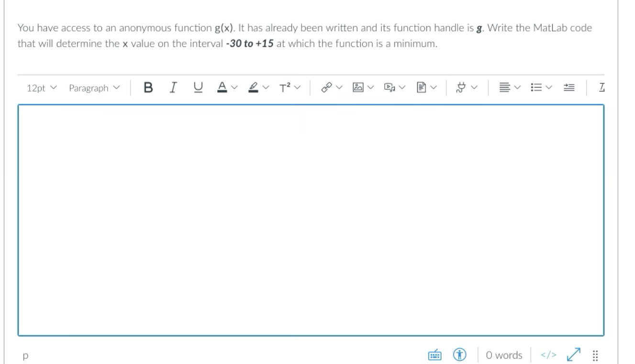Insert an image
The image size is (635, 364).
tap(358, 87)
